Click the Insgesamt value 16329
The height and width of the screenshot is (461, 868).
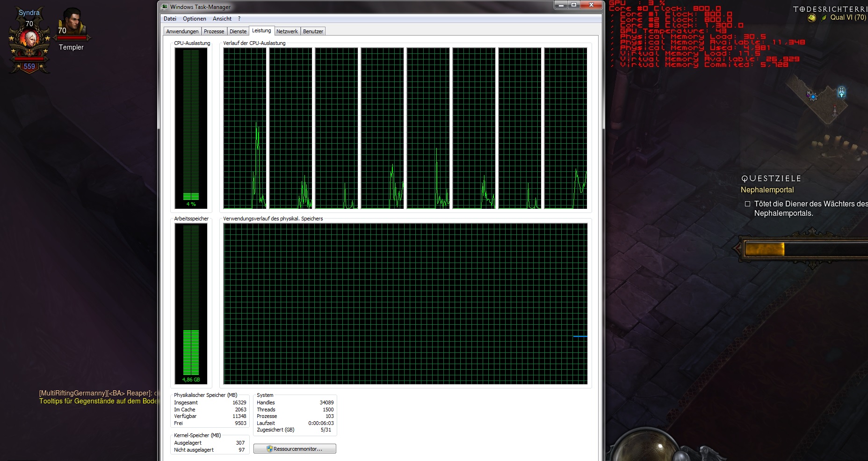click(x=239, y=402)
